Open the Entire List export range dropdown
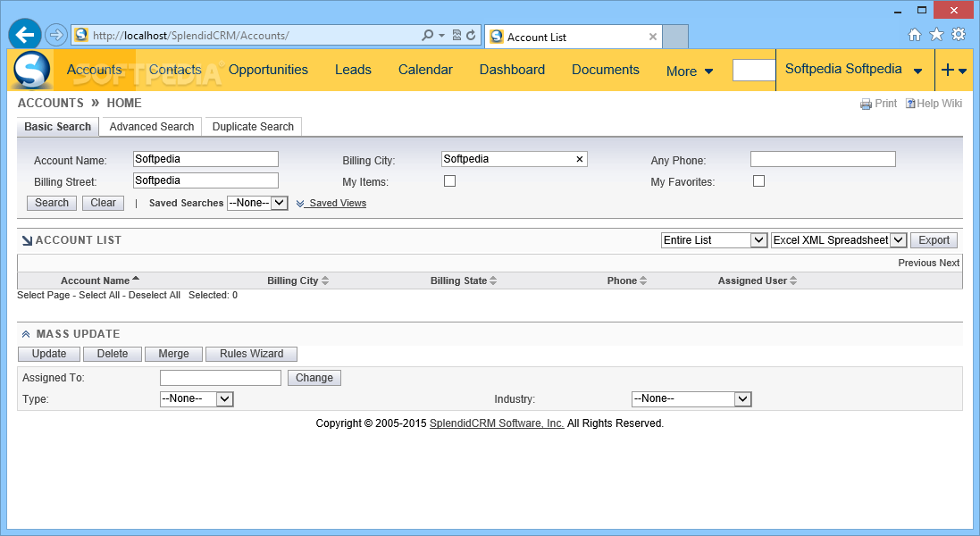The image size is (980, 536). pos(714,240)
